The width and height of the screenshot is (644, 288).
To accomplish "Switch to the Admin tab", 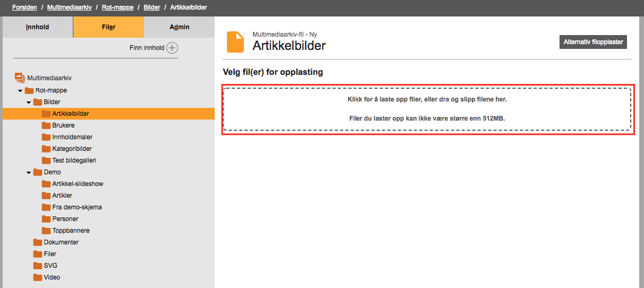I will 180,27.
